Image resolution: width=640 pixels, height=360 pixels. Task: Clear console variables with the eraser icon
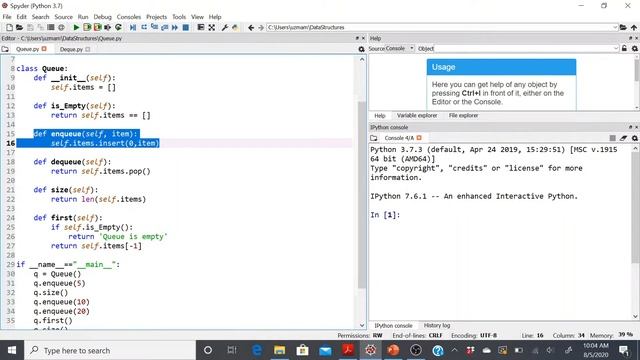click(623, 138)
